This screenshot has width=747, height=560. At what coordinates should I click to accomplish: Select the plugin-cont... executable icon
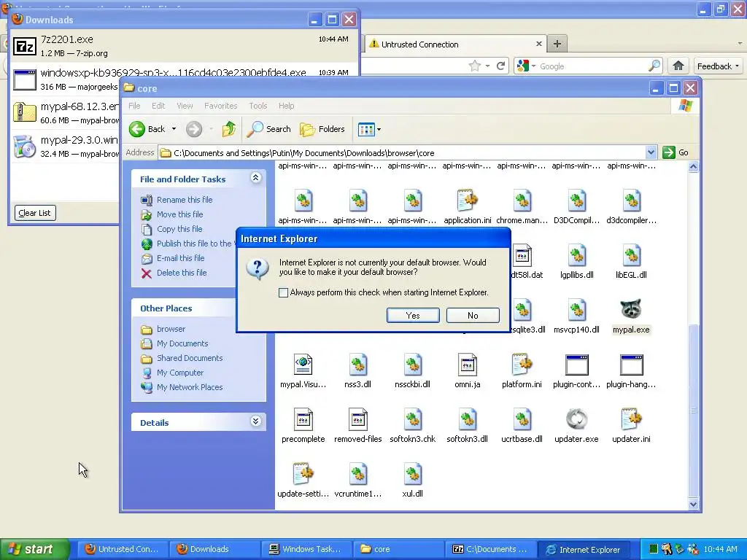[576, 365]
